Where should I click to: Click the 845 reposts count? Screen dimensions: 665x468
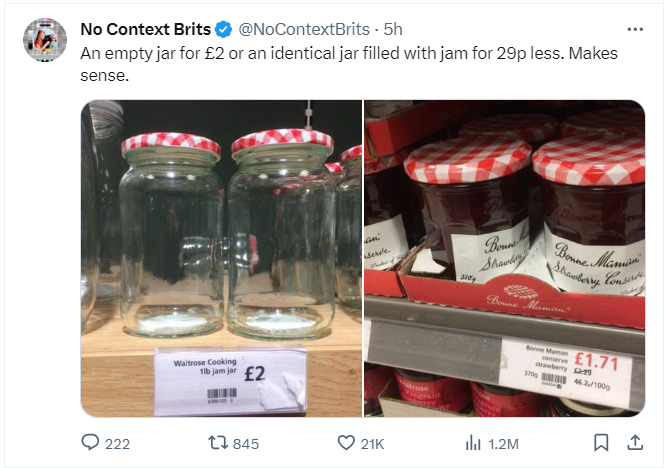(x=246, y=444)
